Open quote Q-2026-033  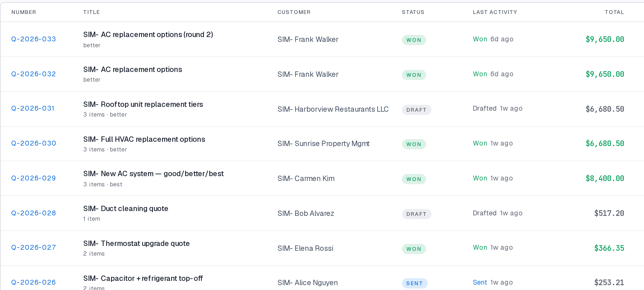pyautogui.click(x=34, y=39)
